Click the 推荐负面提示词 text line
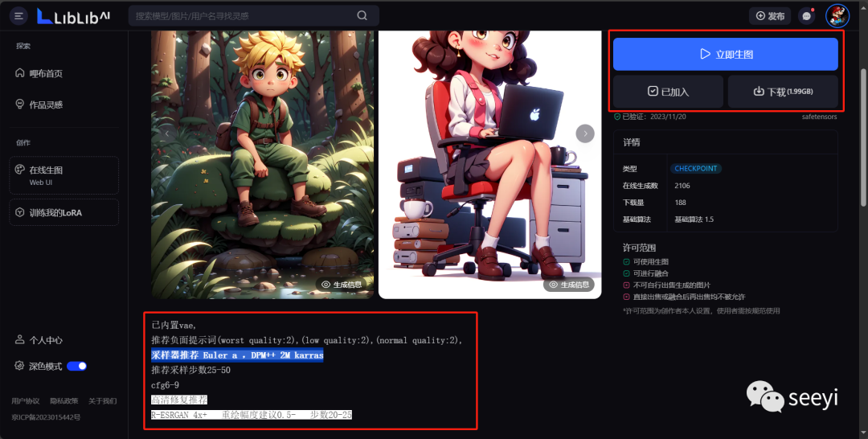 pos(307,340)
